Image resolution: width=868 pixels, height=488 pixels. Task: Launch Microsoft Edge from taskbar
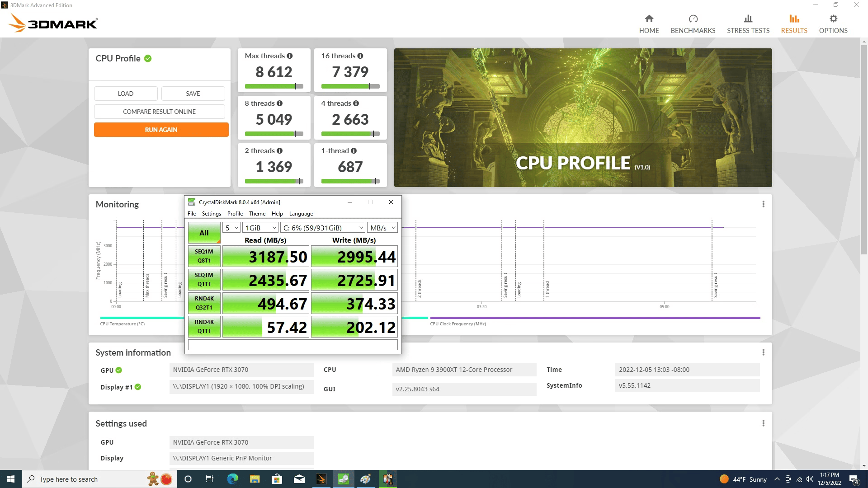coord(232,479)
